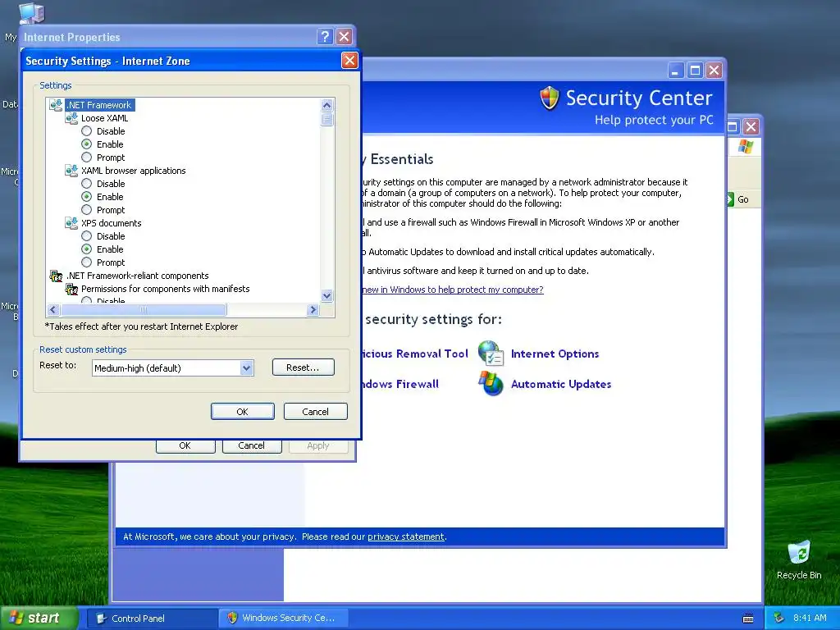This screenshot has height=630, width=840.
Task: Click the Loose XAML setting icon
Action: [71, 118]
